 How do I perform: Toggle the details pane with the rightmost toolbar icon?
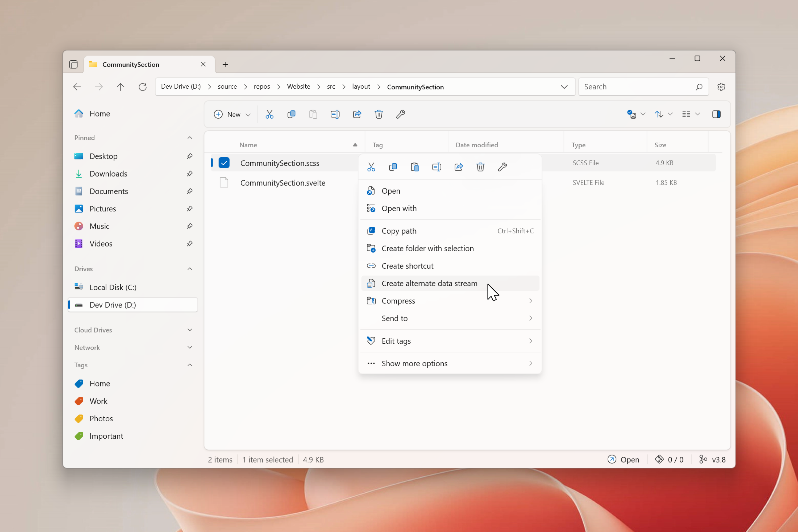[x=717, y=114]
